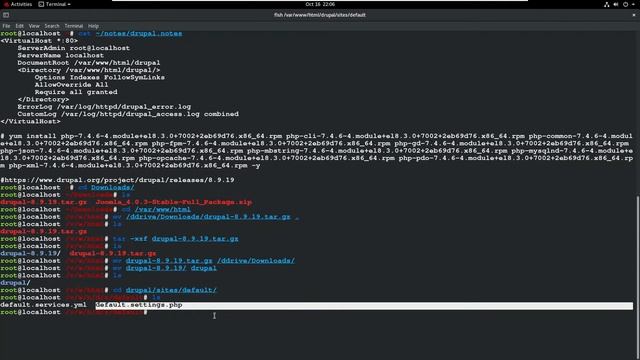Click the highlighted default.settings.php filename
Screen dimensions: 640x360
coord(139,305)
